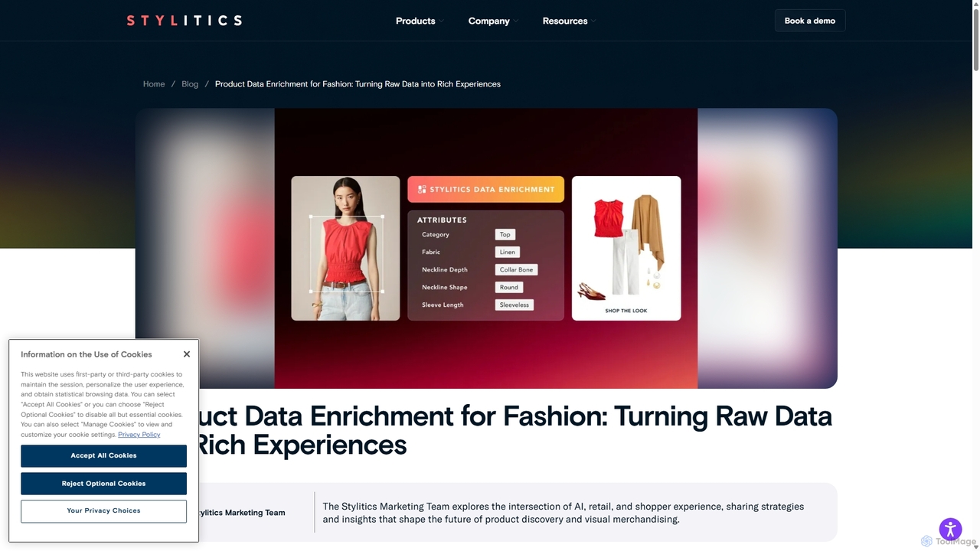Screen dimensions: 980x551
Task: Click the current article breadcrumb text
Action: 358,84
